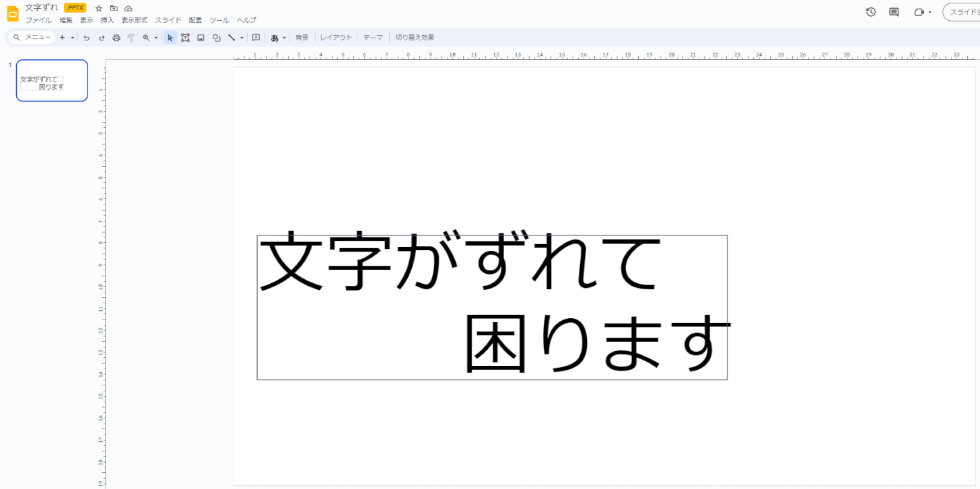
Task: Star the 文字ずれ presentation
Action: 99,8
